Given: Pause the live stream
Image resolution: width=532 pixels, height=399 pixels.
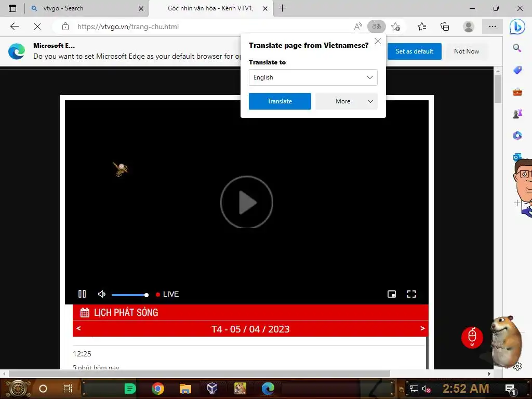Looking at the screenshot, I should [x=82, y=294].
